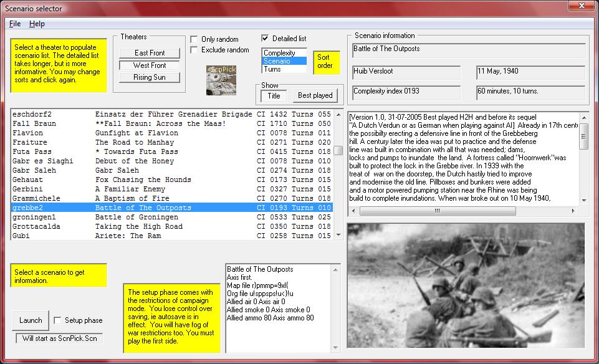Select Towards Futa Pass scenario
The image size is (599, 364).
pos(171,151)
